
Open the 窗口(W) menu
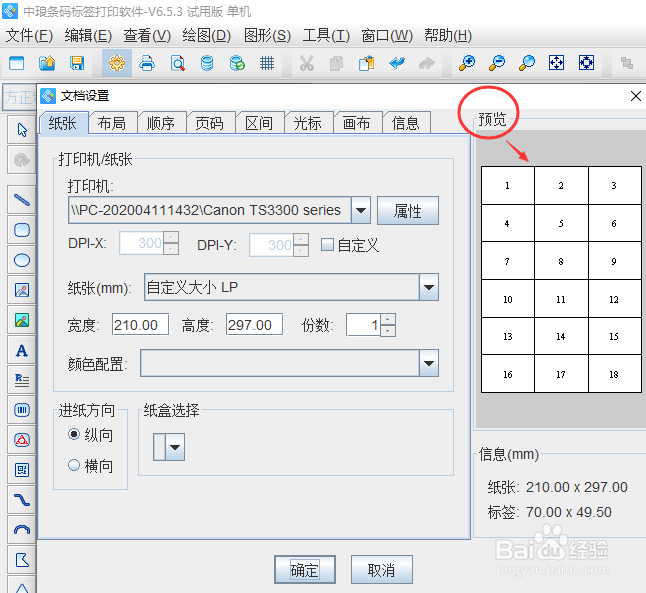click(x=387, y=36)
